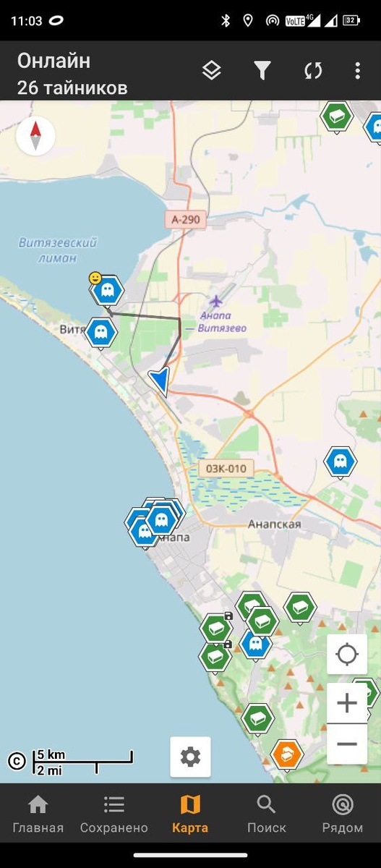Select the orange cache marker
The height and width of the screenshot is (868, 381).
coord(286,755)
